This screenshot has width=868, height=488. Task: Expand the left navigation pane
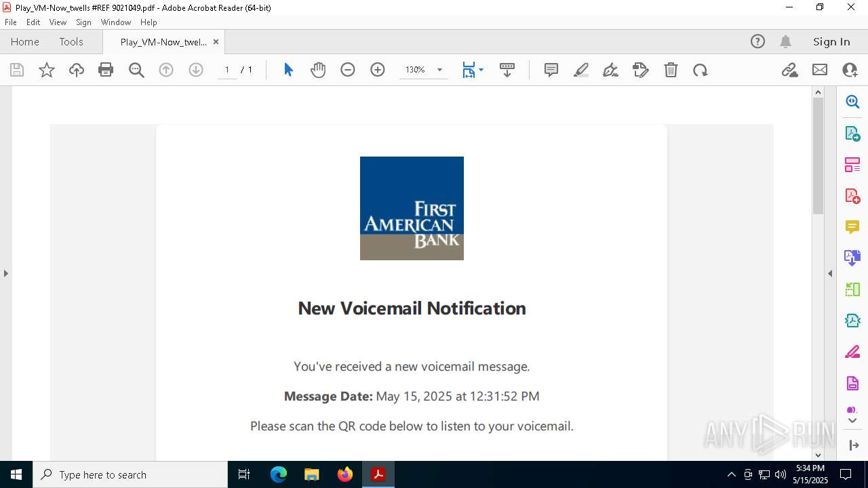(x=5, y=273)
